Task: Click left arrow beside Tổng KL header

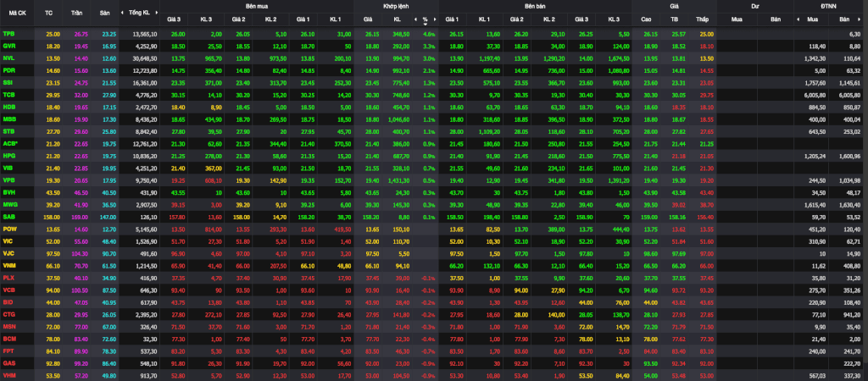Action: click(124, 12)
